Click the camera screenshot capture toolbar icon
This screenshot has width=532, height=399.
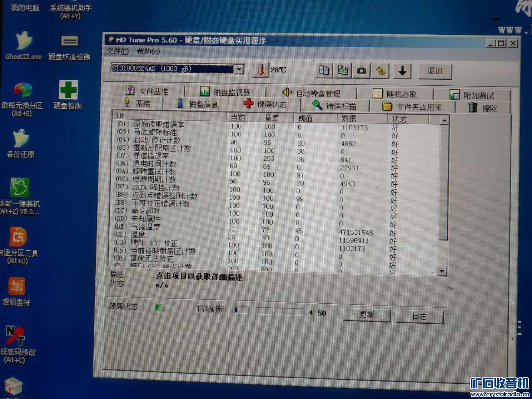[361, 71]
